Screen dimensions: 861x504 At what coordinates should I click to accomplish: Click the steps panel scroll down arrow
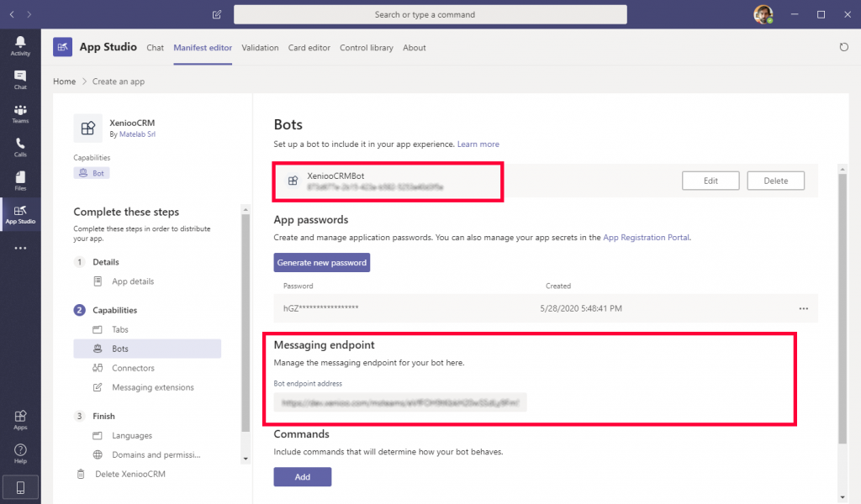(x=246, y=459)
